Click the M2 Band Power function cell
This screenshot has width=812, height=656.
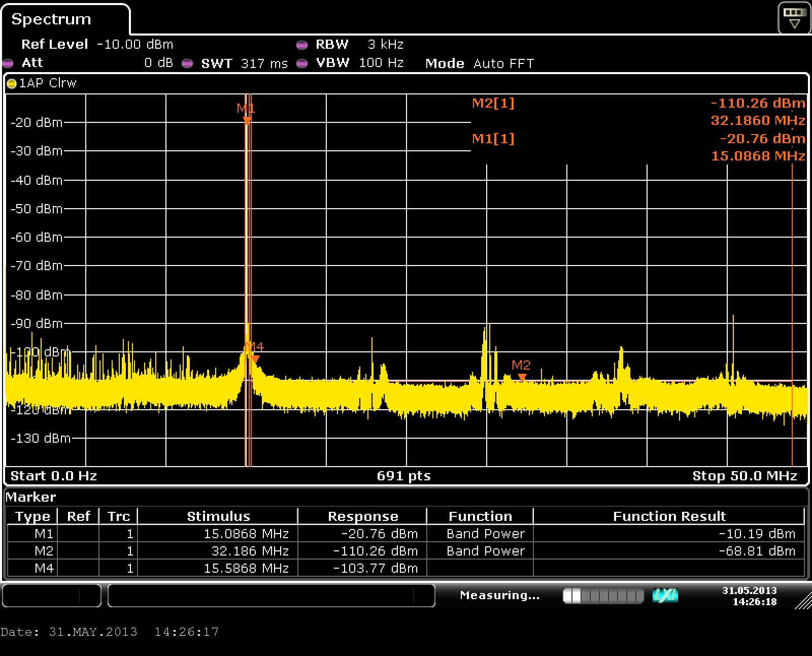click(485, 551)
